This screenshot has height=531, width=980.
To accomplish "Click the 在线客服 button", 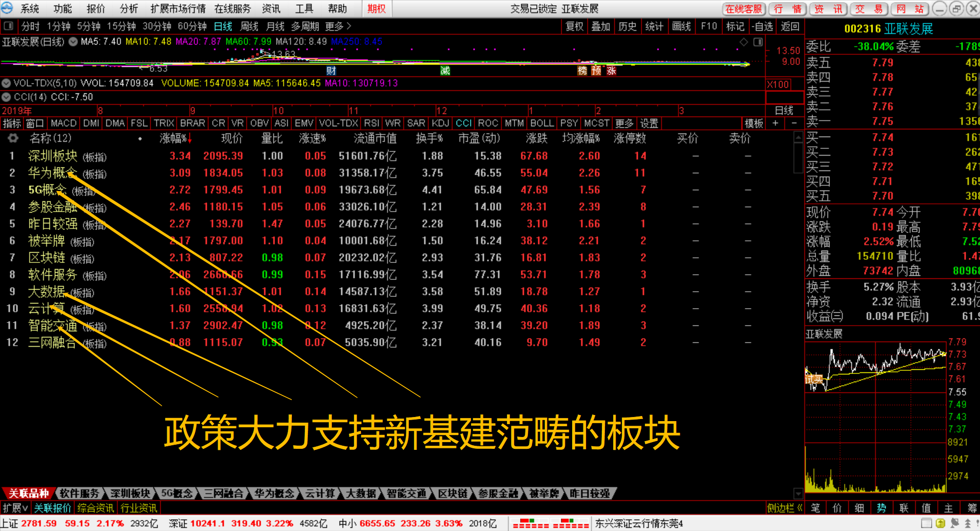I will [x=743, y=9].
